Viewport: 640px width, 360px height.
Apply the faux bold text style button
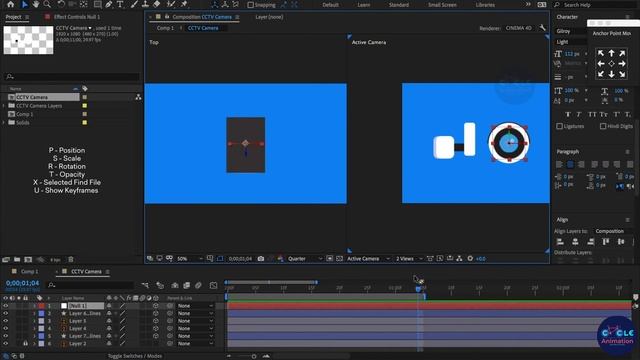click(567, 114)
